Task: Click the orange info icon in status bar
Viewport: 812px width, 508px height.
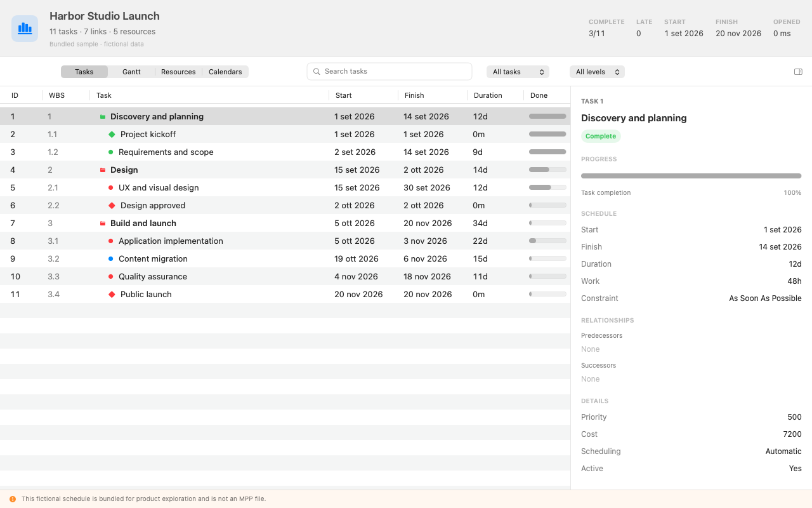Action: pos(13,499)
